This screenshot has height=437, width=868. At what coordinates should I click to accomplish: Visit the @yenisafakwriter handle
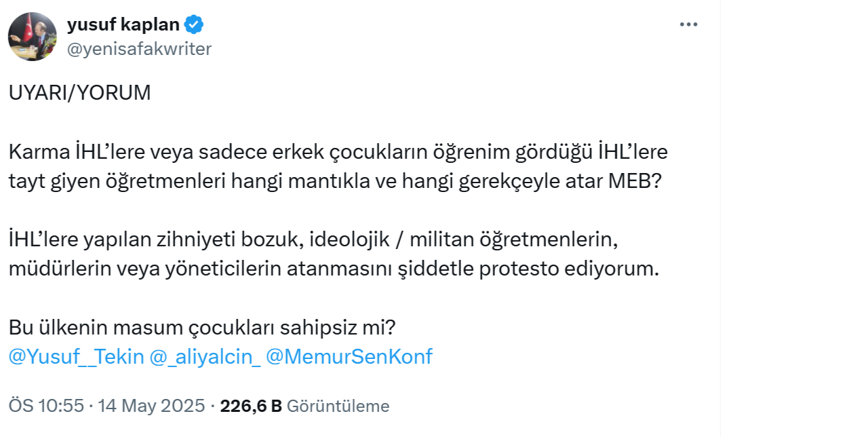click(139, 48)
